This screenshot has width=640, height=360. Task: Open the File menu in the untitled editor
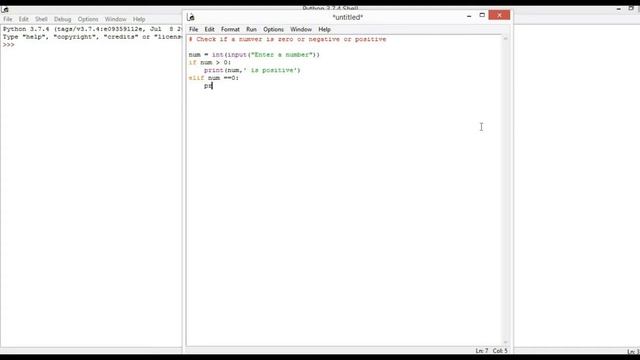tap(193, 29)
